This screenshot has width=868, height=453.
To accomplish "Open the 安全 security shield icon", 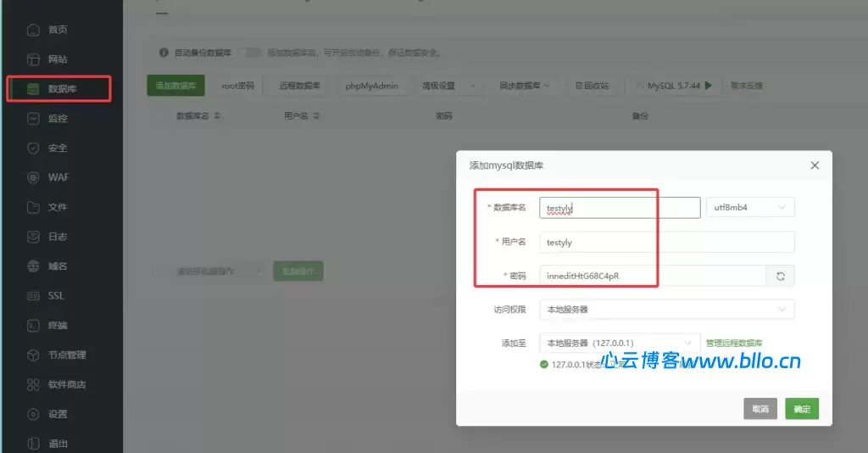I will pos(33,148).
